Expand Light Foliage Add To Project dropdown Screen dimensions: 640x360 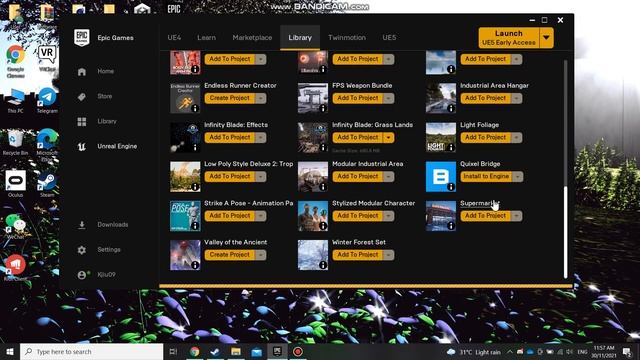(x=516, y=137)
